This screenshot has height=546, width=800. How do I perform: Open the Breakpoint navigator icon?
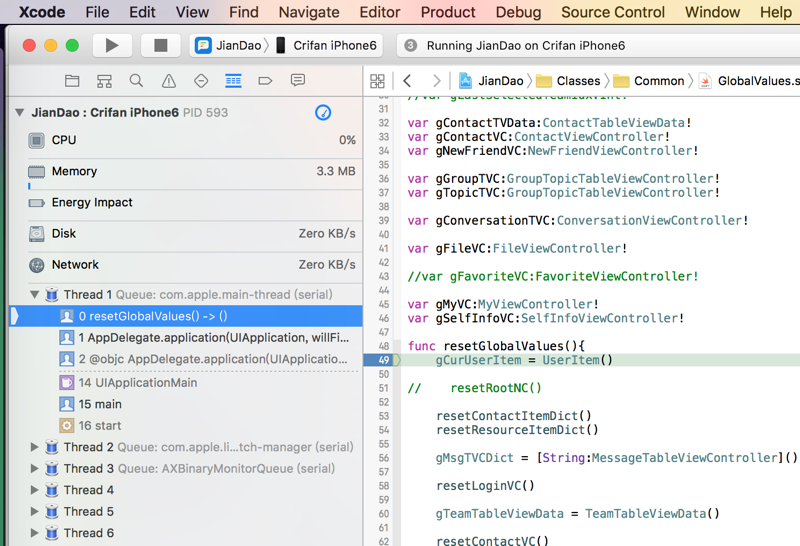click(265, 81)
